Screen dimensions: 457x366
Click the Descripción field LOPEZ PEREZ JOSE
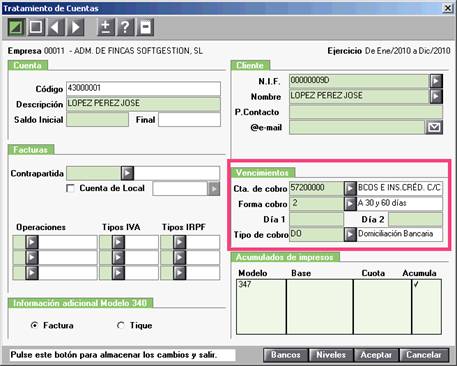point(143,104)
